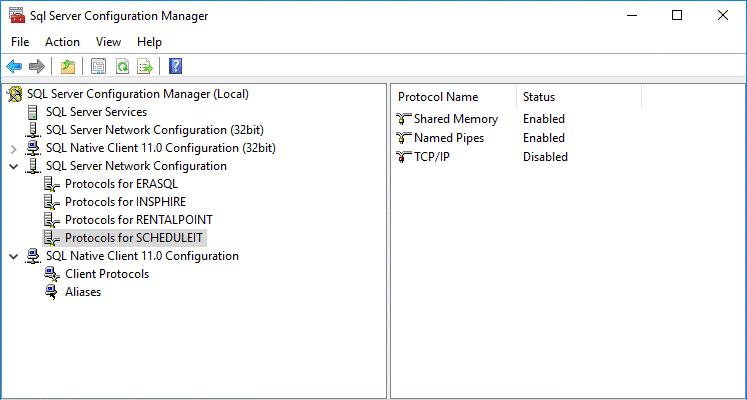747x400 pixels.
Task: Select SQL Server Services in the tree
Action: (96, 112)
